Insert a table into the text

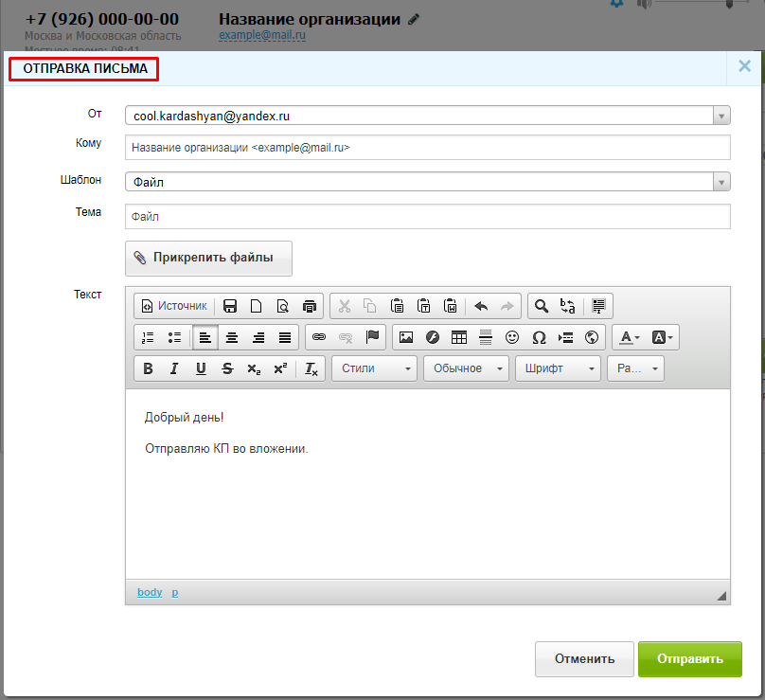pyautogui.click(x=459, y=337)
